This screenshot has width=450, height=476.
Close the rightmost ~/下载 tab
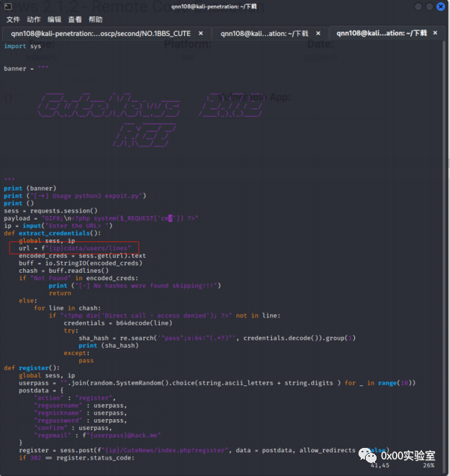coord(435,33)
